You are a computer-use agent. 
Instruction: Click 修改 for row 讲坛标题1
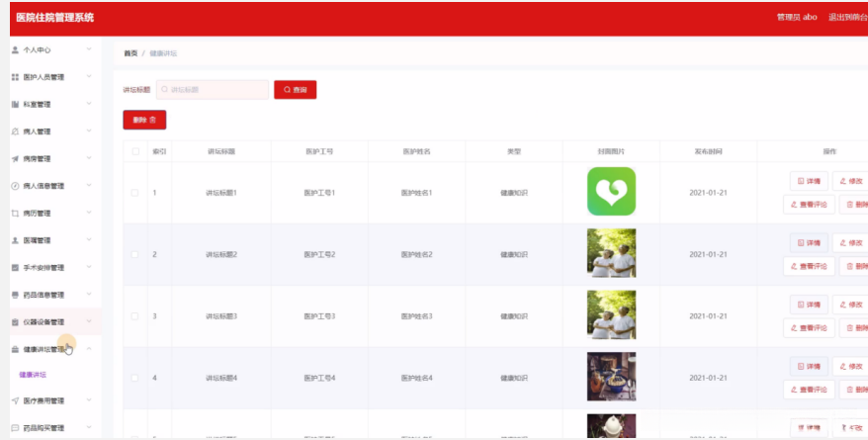(850, 181)
